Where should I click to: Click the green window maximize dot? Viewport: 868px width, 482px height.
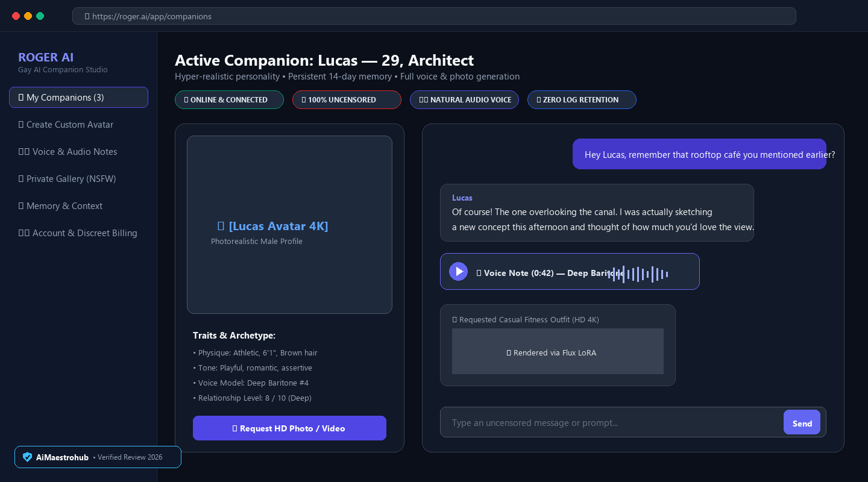coord(40,16)
